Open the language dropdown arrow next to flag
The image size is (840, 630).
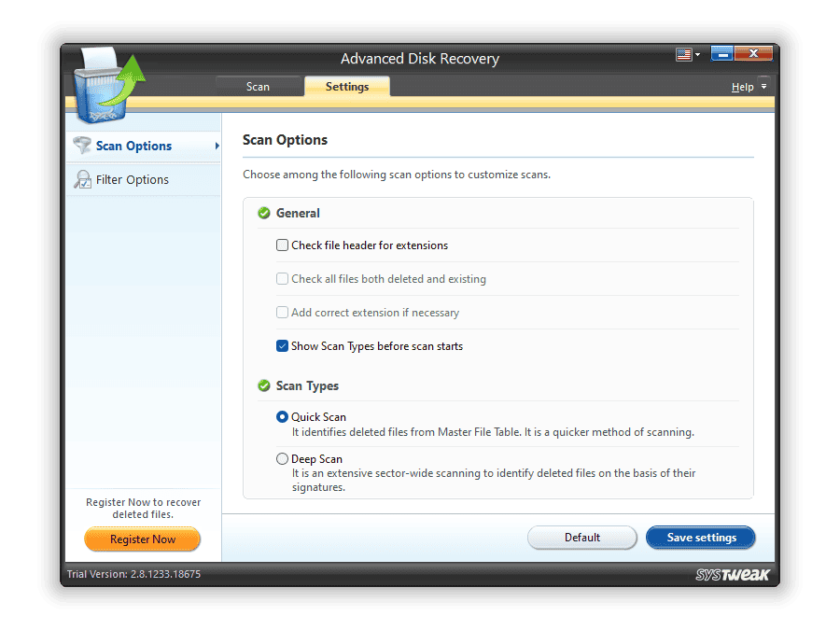pyautogui.click(x=697, y=55)
